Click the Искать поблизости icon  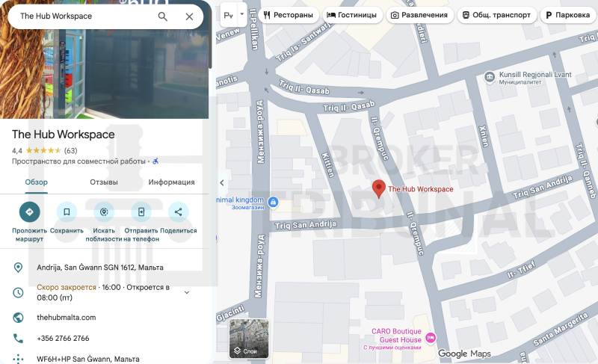point(104,212)
